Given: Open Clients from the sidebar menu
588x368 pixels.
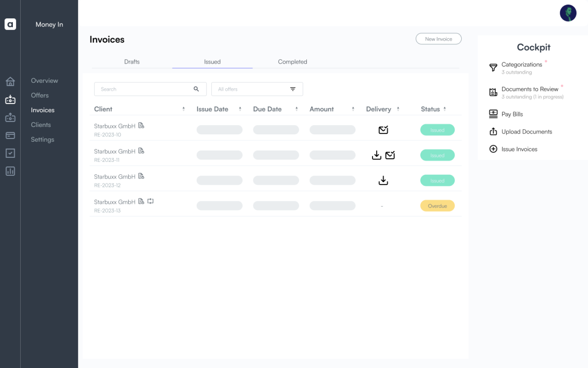Looking at the screenshot, I should [40, 124].
